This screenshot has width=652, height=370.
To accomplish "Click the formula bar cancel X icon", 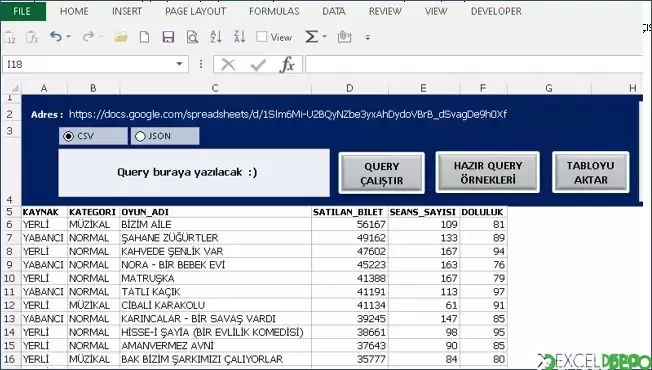I will (x=228, y=65).
